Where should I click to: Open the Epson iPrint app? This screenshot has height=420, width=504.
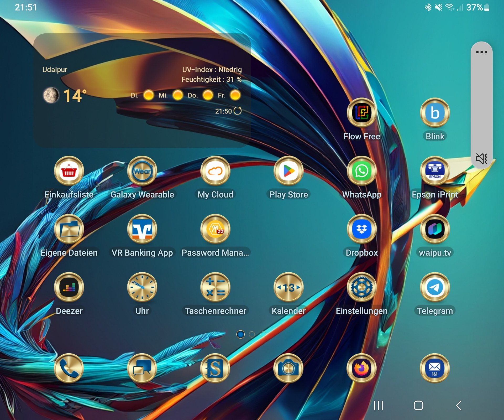[435, 171]
